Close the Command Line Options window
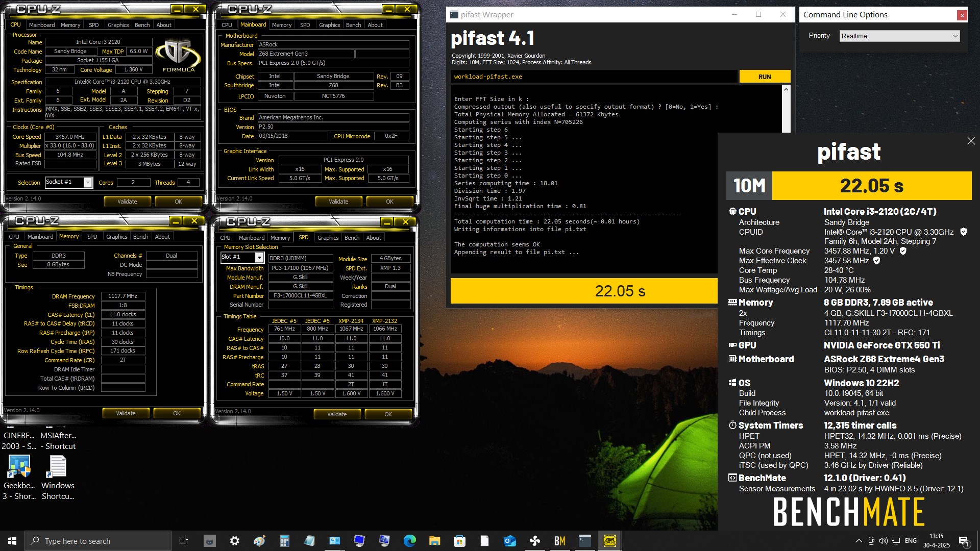Viewport: 980px width, 551px height. pyautogui.click(x=962, y=15)
